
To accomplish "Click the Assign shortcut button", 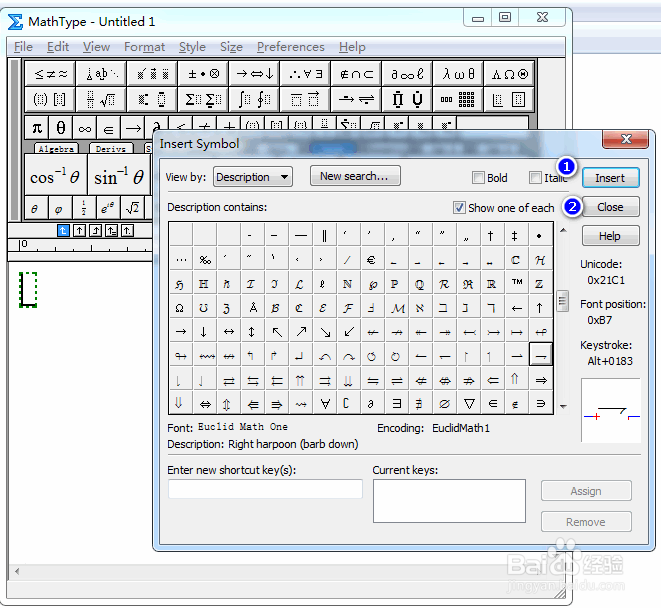I will [586, 491].
